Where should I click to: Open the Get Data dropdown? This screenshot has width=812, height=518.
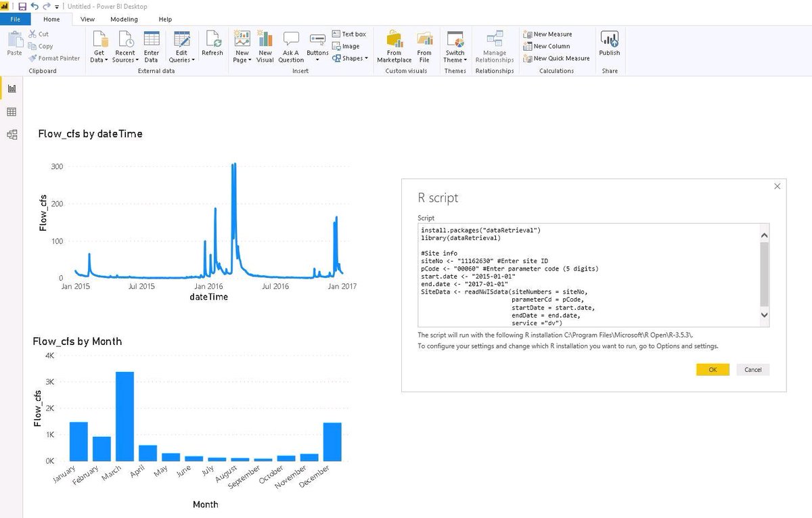(99, 47)
